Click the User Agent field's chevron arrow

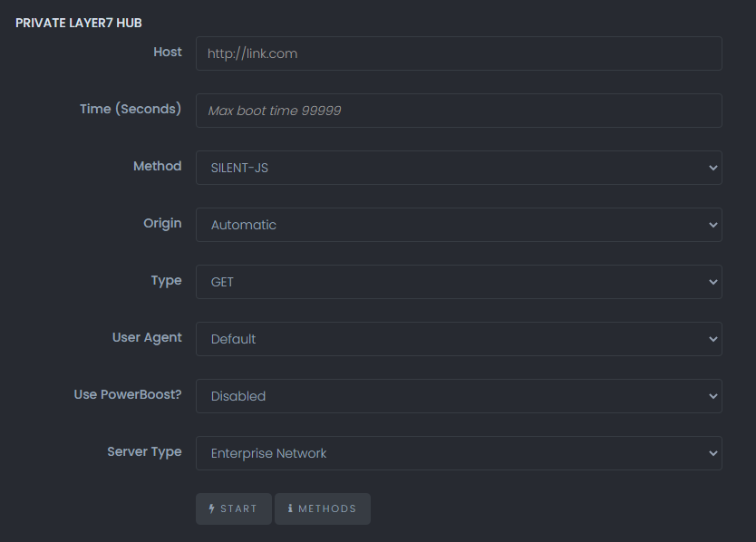coord(712,339)
